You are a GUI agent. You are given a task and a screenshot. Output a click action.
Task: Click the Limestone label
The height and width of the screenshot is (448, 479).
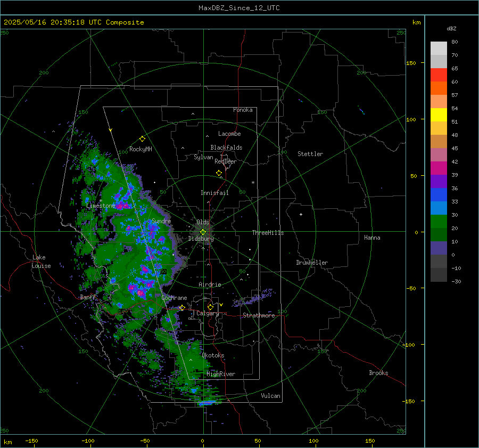click(x=101, y=206)
